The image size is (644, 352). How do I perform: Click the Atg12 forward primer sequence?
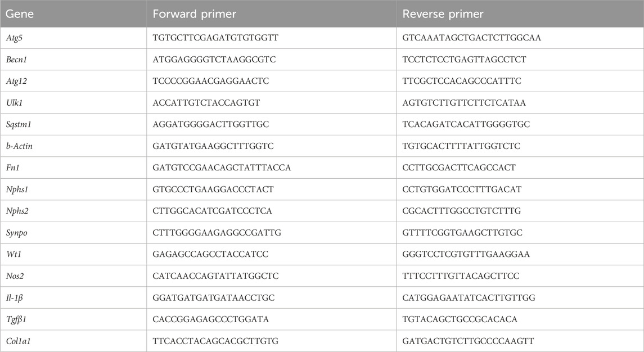point(211,82)
